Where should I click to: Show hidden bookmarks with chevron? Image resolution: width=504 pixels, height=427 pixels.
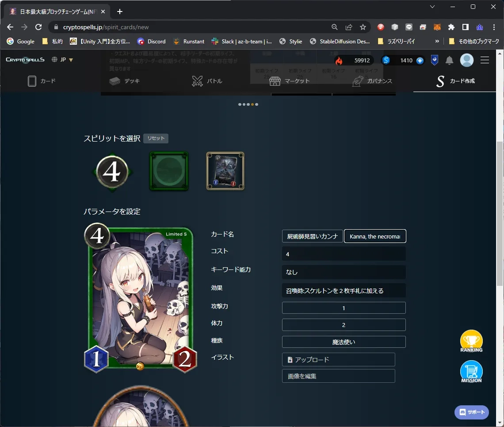(x=437, y=41)
